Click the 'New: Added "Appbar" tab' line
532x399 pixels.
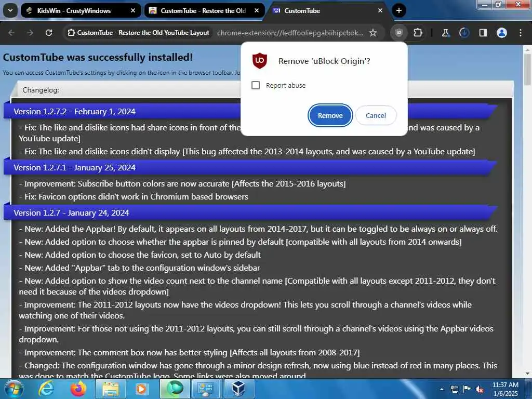click(x=139, y=268)
